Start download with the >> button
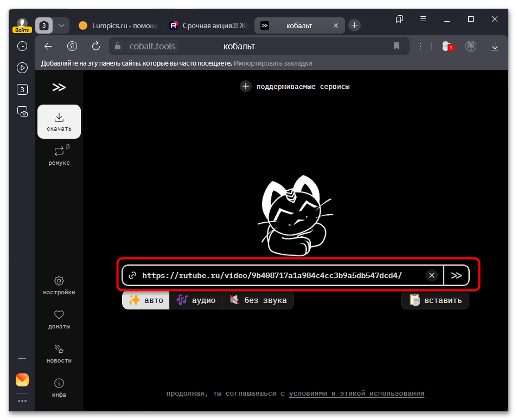This screenshot has width=517, height=420. pyautogui.click(x=456, y=275)
